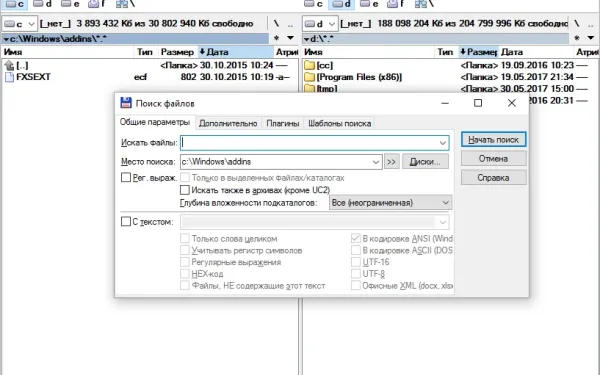Click left panel path c:\Windows\addins\*.*
This screenshot has width=600, height=375.
click(x=135, y=38)
